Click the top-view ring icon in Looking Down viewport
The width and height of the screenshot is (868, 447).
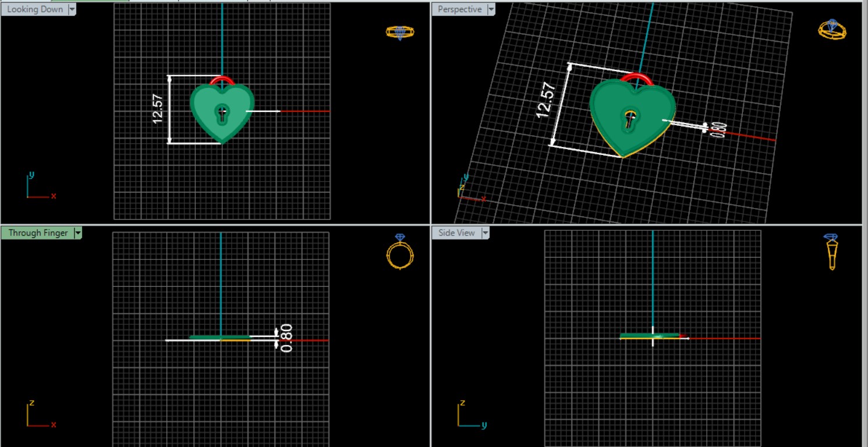(400, 32)
